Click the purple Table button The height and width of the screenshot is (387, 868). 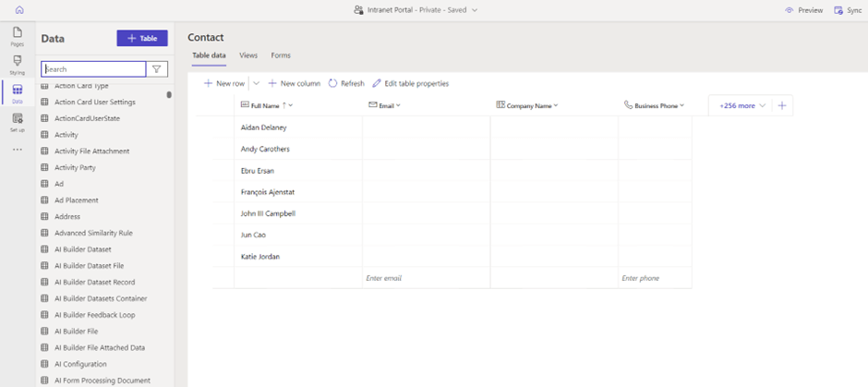[x=141, y=38]
